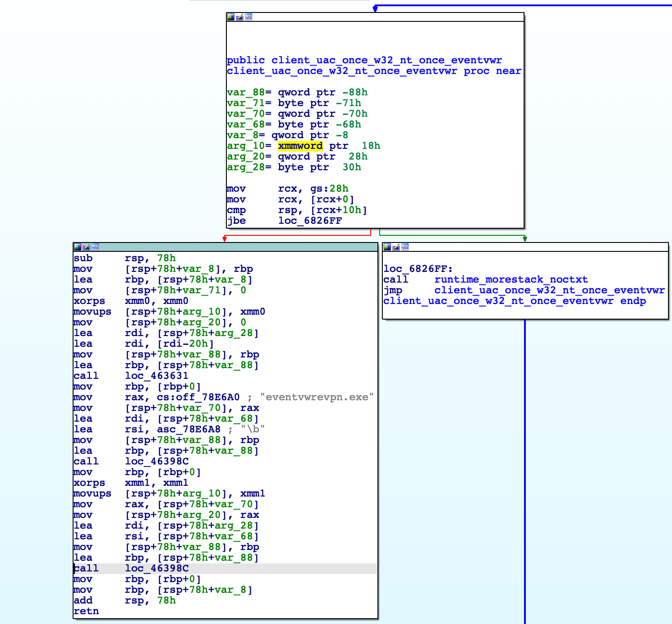Viewport: 672px width, 624px height.
Task: Click the "eventvwrevpn.exe" string comment
Action: click(317, 397)
